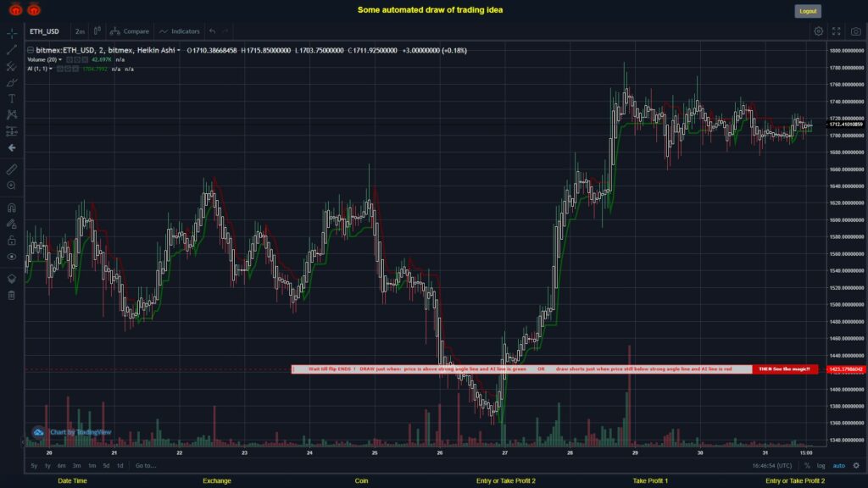Open the object tree layers icon

(x=12, y=278)
